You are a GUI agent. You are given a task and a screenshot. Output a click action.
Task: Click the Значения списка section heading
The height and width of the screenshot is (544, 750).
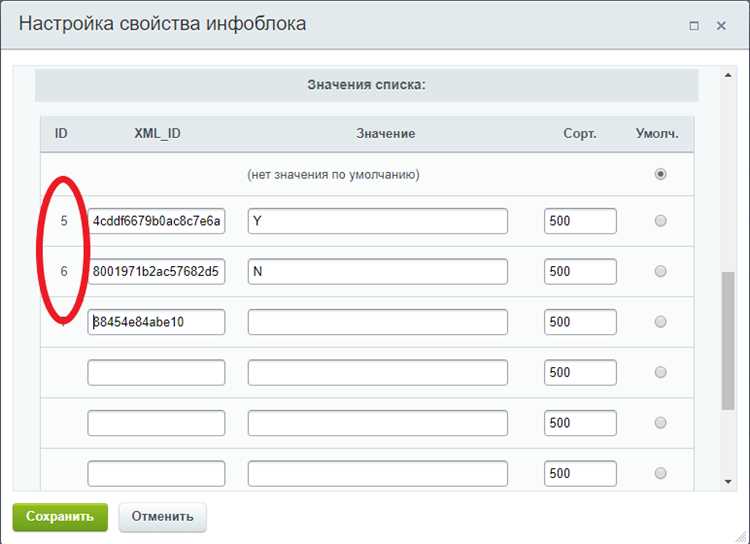366,85
